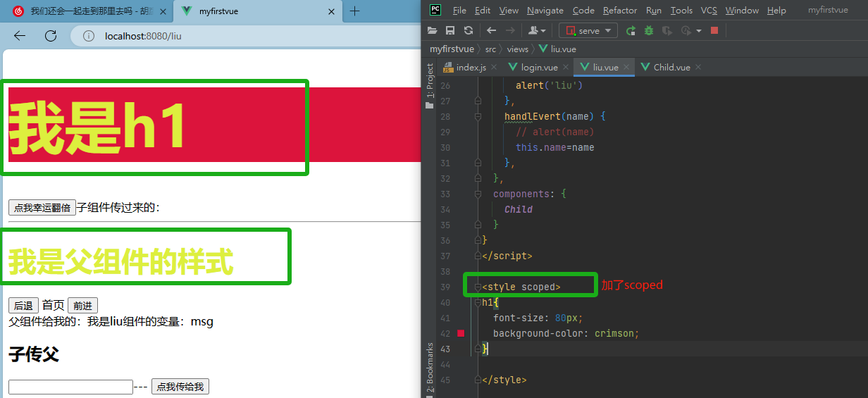This screenshot has height=398, width=868.
Task: Open the Window menu
Action: (x=742, y=10)
